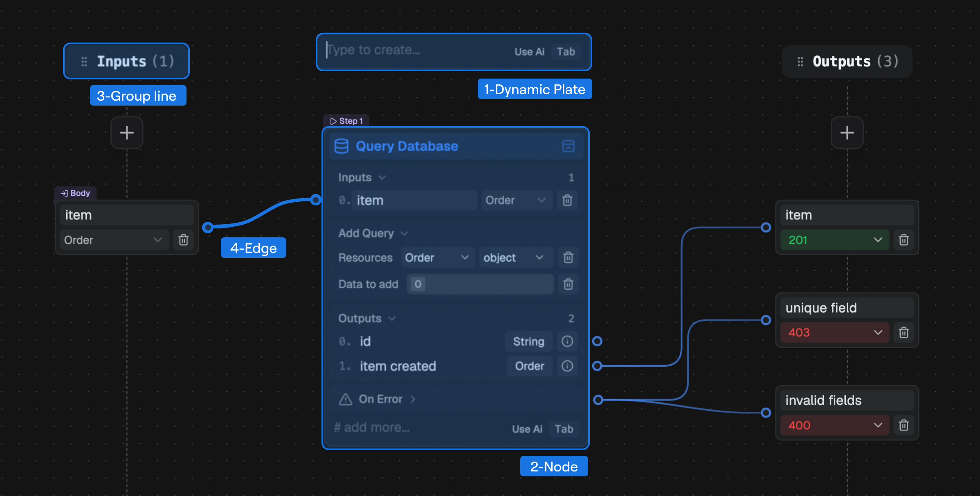Edit the invalid fields name field

click(847, 401)
